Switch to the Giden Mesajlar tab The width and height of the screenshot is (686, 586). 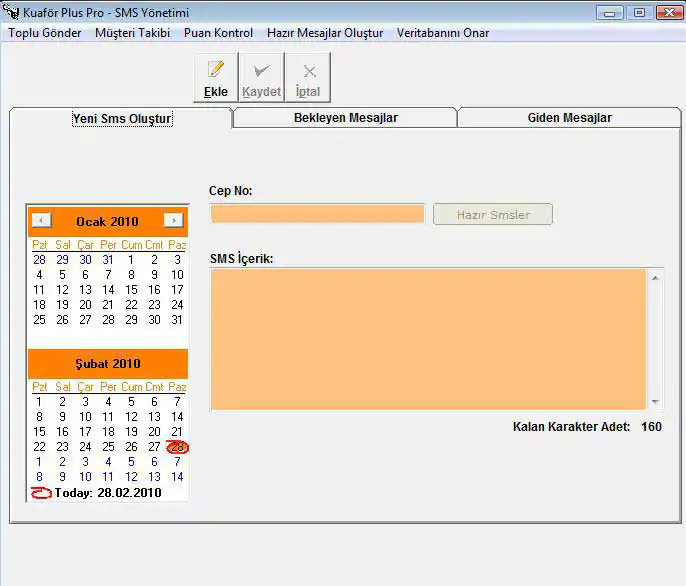[569, 118]
